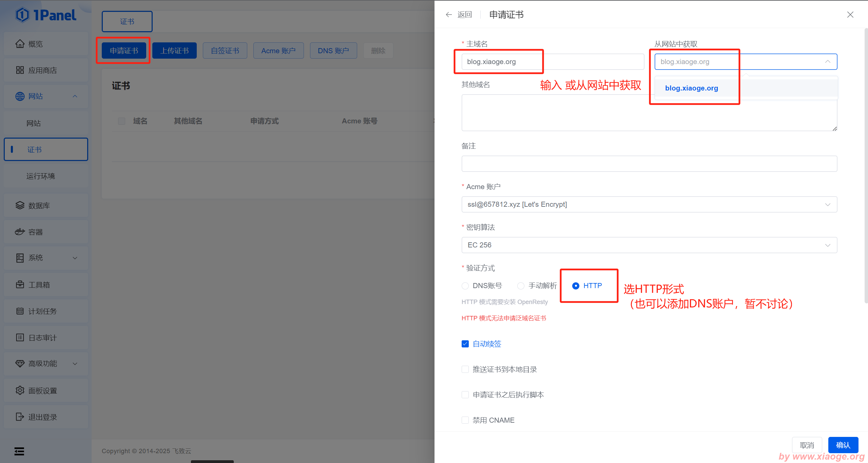Click the 数据库 layers icon
Screen dimensions: 868x463
20,205
